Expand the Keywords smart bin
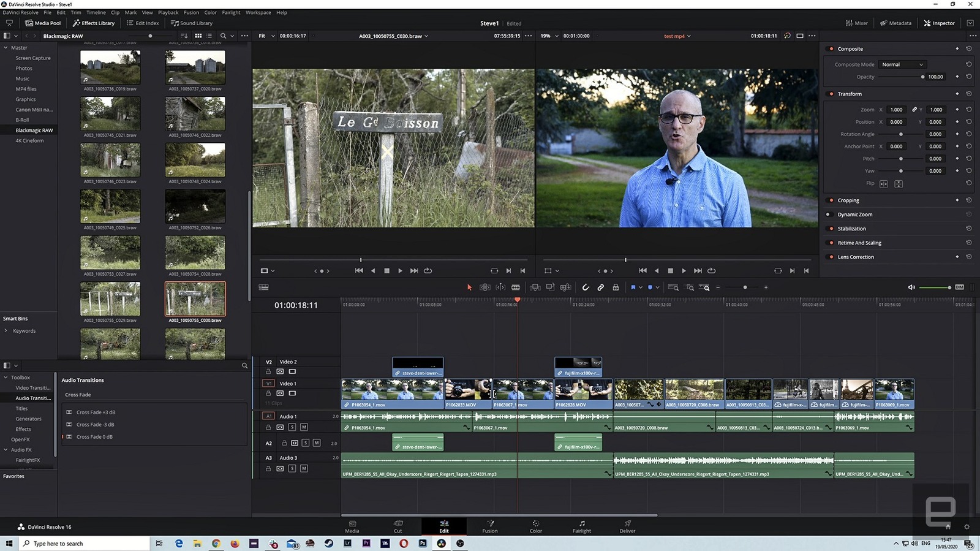The image size is (980, 551). [6, 331]
